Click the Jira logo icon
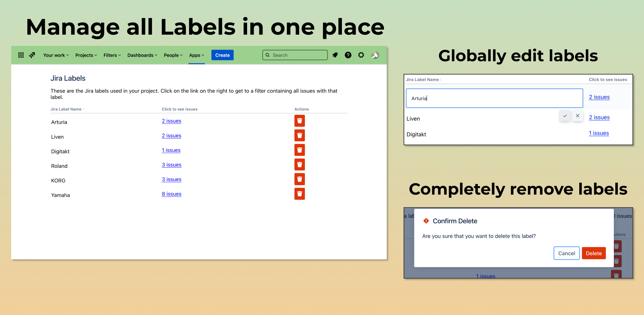 click(x=32, y=55)
